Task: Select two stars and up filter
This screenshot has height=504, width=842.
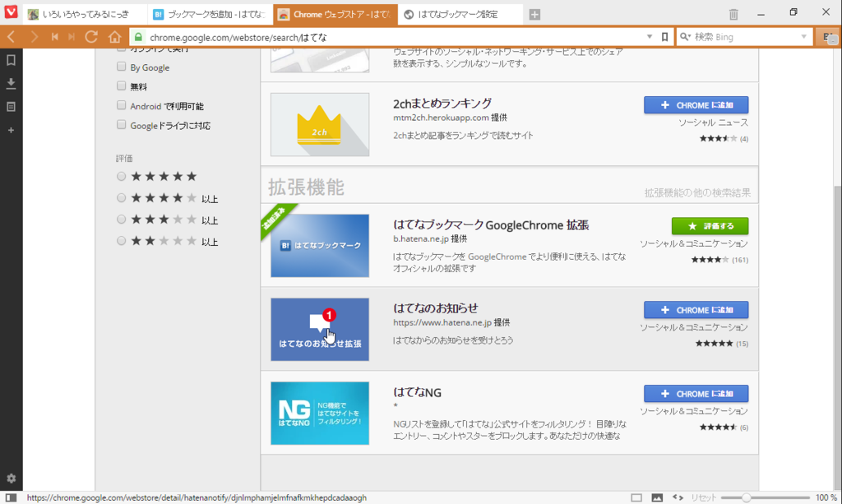Action: pos(122,241)
